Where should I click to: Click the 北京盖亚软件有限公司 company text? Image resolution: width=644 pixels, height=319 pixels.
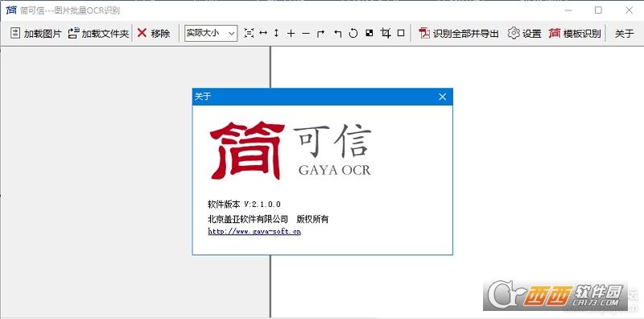click(x=248, y=219)
